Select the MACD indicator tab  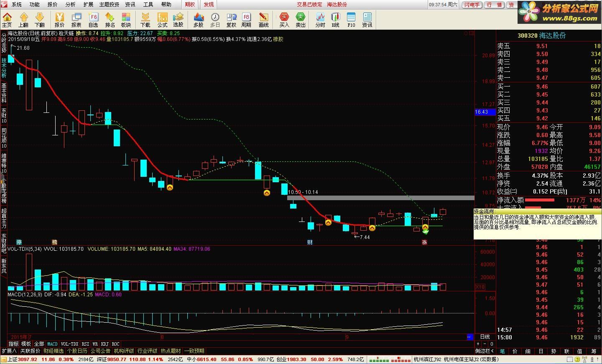53,344
